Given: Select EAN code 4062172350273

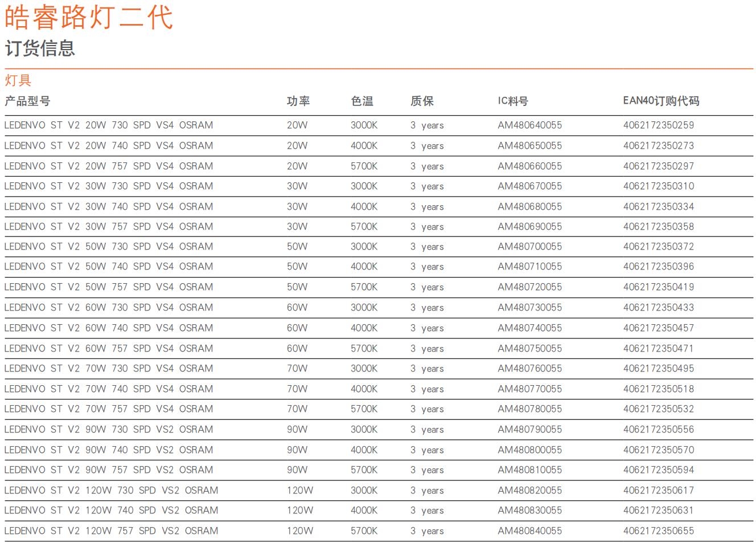Looking at the screenshot, I should (659, 146).
